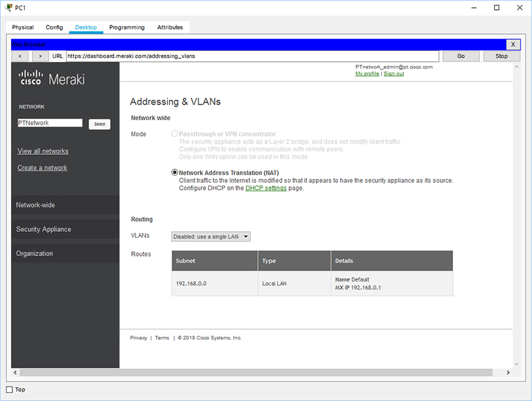
Task: Switch to the Physical tab
Action: tap(23, 27)
